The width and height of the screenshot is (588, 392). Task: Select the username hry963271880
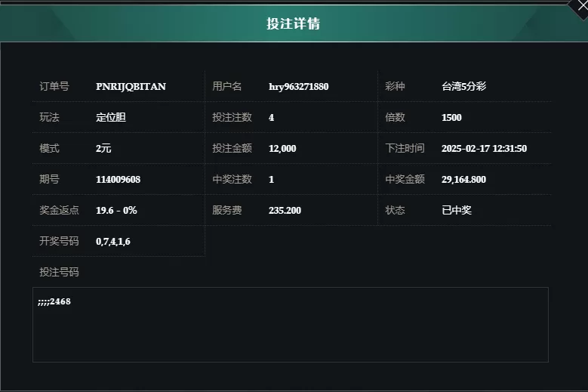click(298, 87)
